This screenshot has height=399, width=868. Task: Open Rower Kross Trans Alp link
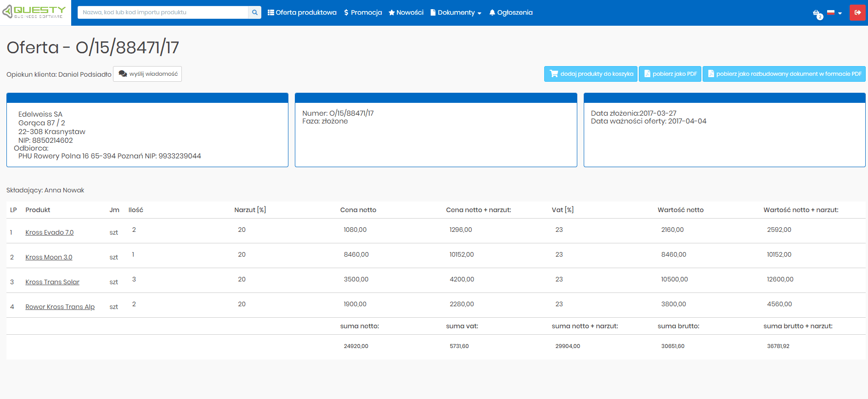(x=60, y=307)
